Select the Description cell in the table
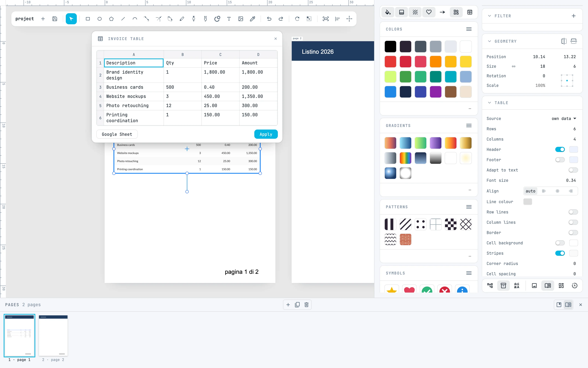 pos(134,63)
